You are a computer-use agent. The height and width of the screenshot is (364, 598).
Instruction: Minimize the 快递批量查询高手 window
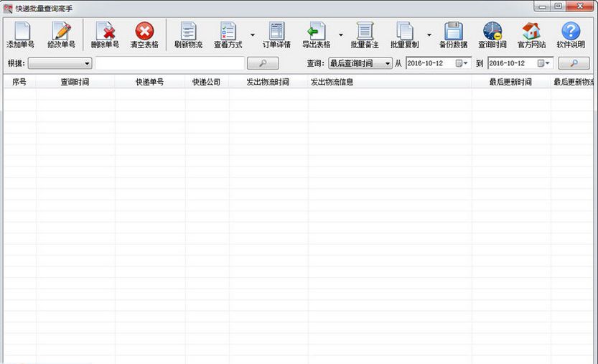pyautogui.click(x=542, y=6)
